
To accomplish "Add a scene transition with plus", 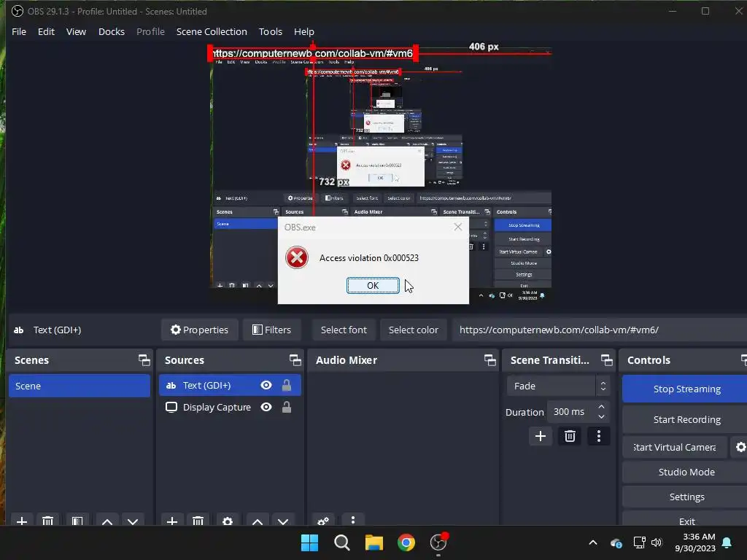I will tap(541, 436).
